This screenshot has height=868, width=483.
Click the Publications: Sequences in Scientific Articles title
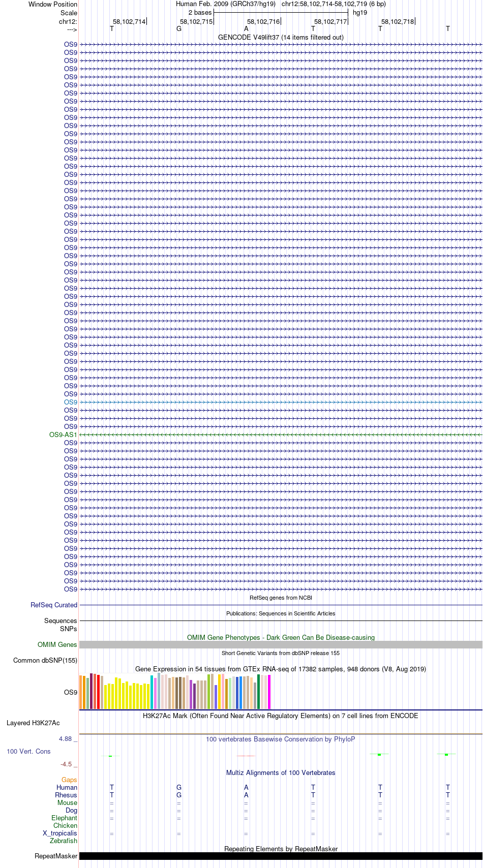[x=281, y=613]
